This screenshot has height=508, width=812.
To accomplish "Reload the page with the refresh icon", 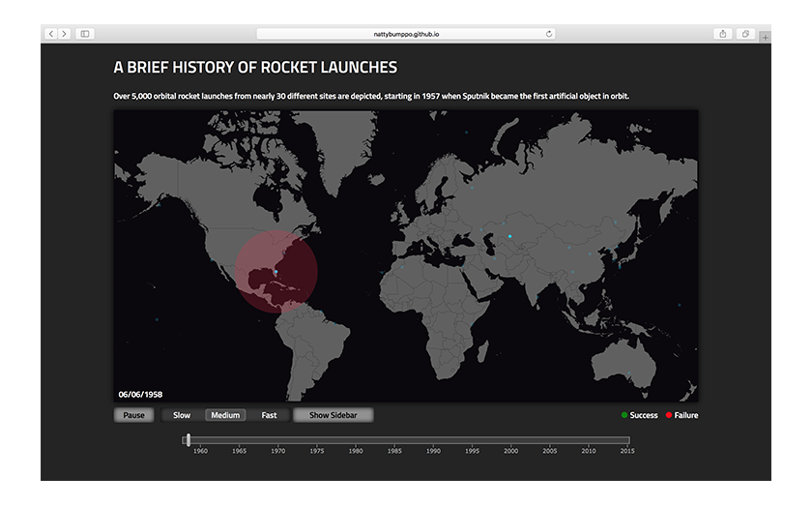I will click(549, 34).
